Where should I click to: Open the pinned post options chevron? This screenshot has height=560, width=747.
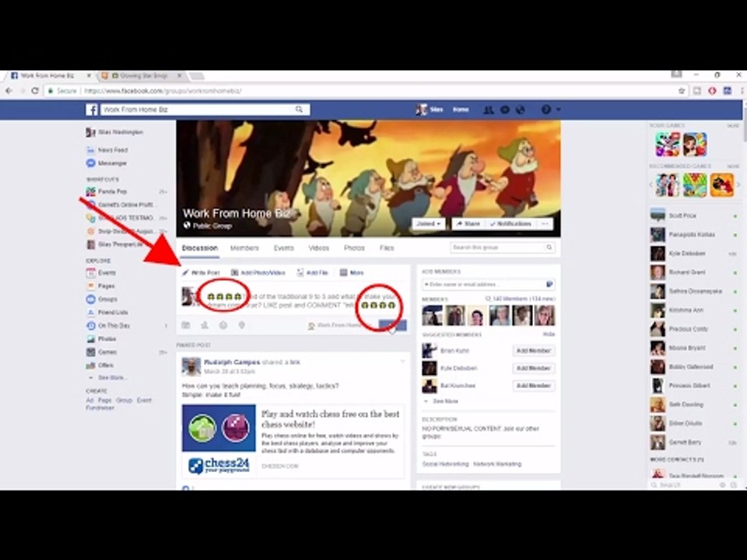point(402,362)
